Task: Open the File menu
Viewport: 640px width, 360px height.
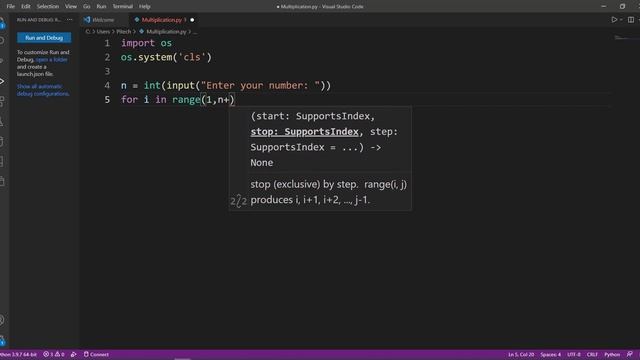Action: coord(11,7)
